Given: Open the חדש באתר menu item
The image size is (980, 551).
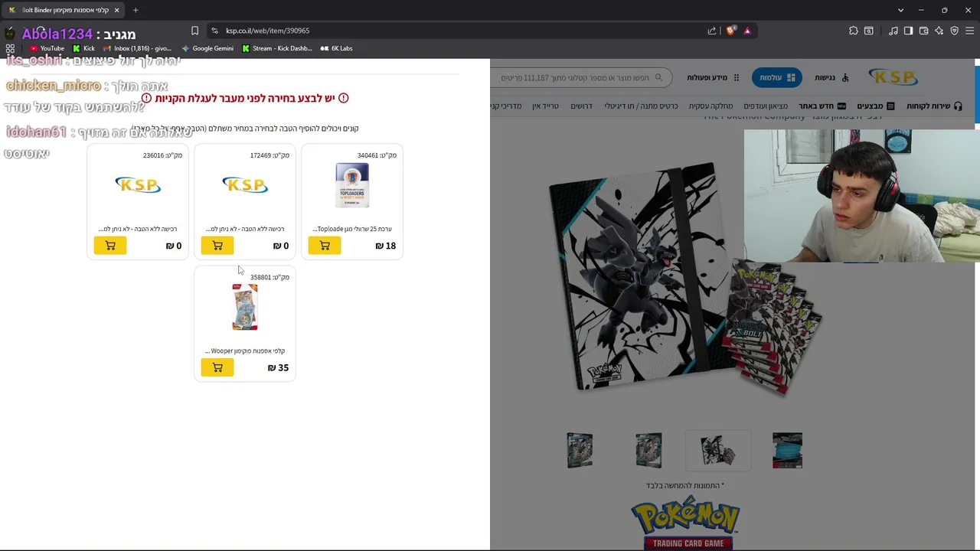Looking at the screenshot, I should [822, 106].
